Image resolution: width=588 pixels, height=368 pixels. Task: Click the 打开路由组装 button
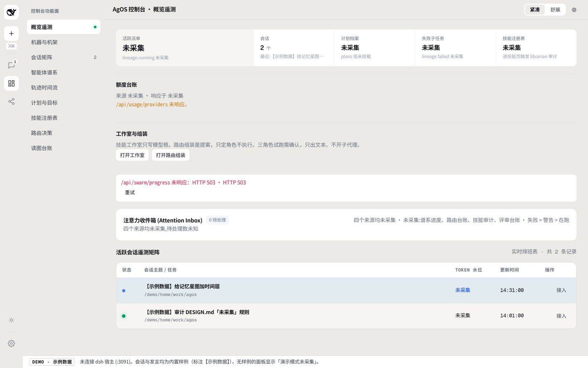coord(171,155)
